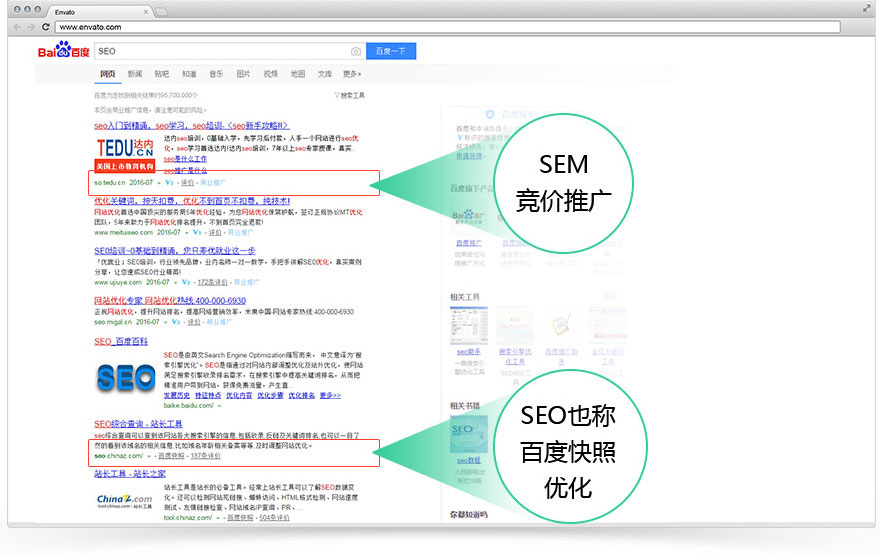Image resolution: width=880 pixels, height=557 pixels.
Task: Open the SEO综合查询 - 站长工具 result
Action: 138,424
